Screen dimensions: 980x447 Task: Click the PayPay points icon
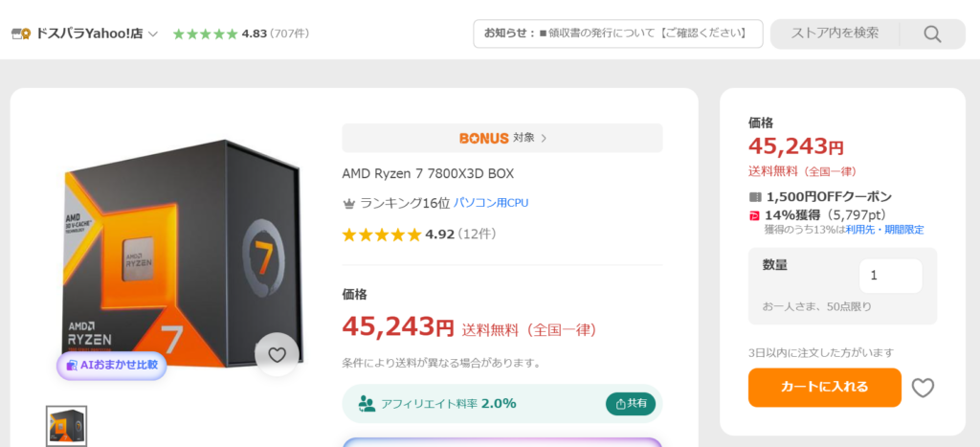[x=754, y=215]
